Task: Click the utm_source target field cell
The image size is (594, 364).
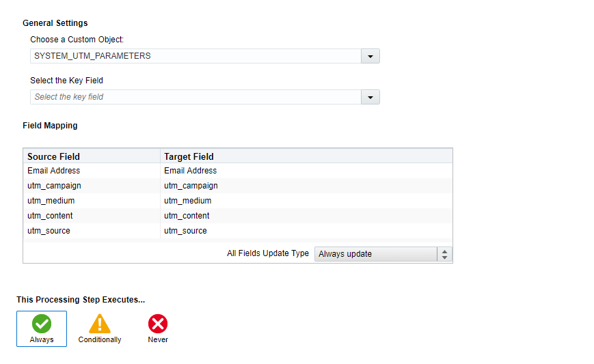Action: coord(306,231)
